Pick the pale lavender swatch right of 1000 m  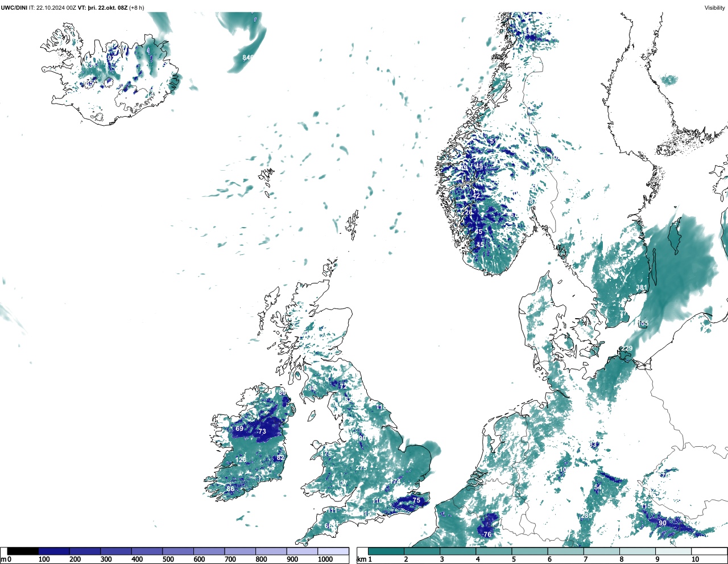(x=333, y=551)
